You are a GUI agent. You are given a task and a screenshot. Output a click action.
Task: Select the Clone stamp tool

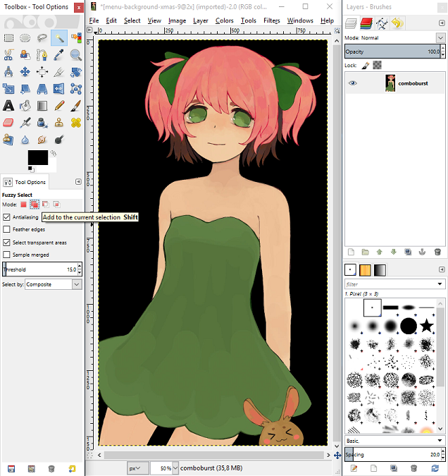(59, 123)
